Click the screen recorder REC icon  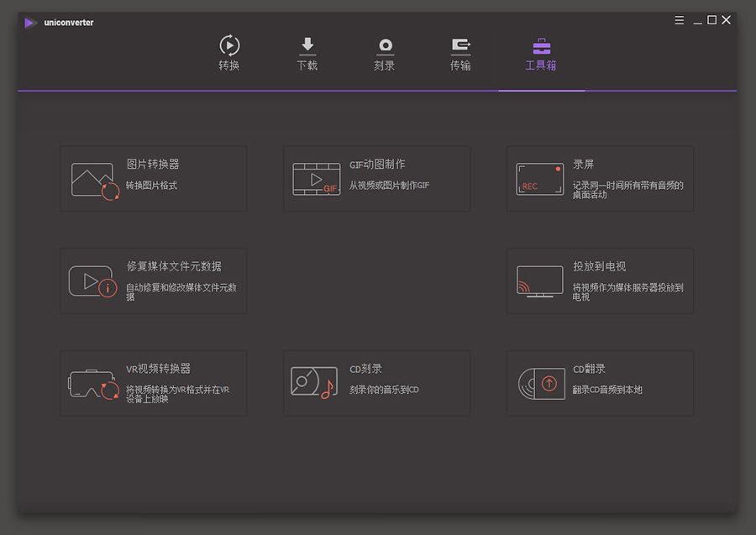point(539,179)
